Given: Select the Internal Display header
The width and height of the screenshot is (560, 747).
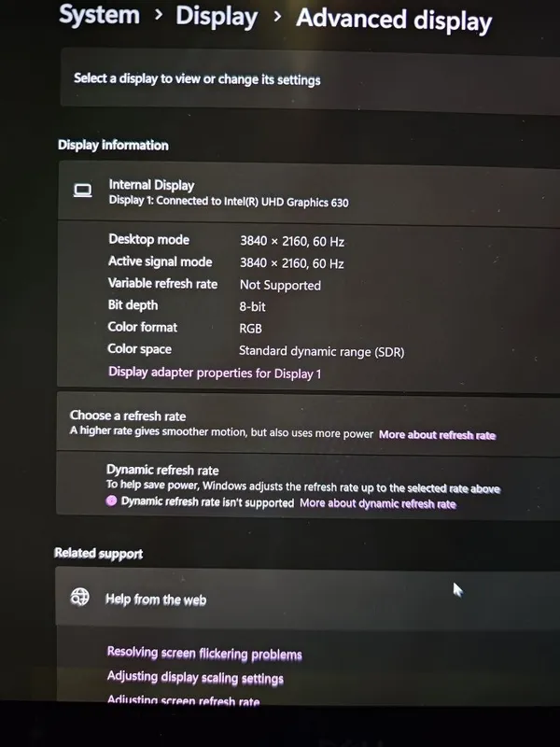Looking at the screenshot, I should 151,184.
